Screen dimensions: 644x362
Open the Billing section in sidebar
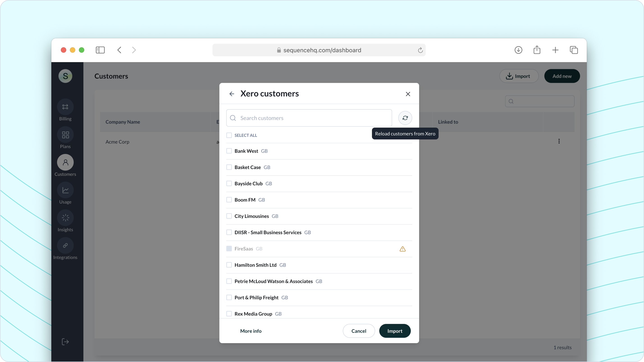coord(65,107)
